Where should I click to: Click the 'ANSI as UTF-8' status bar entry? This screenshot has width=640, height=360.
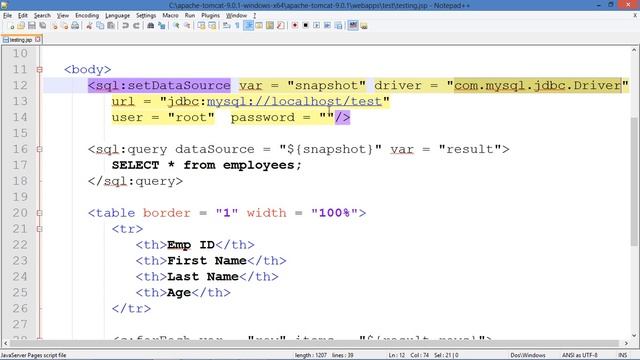(580, 355)
